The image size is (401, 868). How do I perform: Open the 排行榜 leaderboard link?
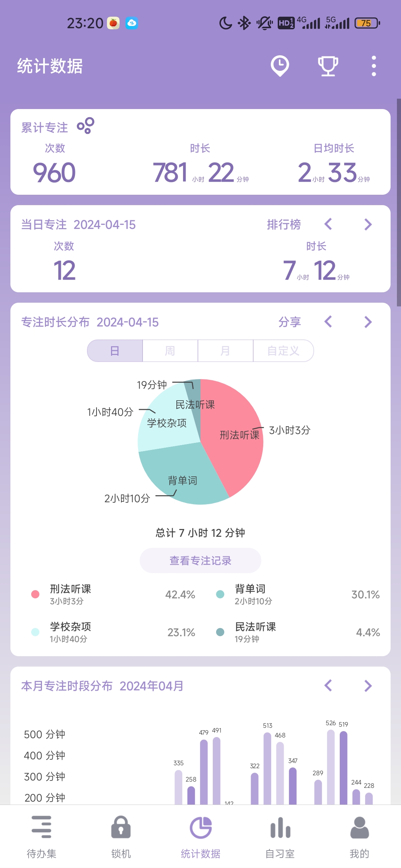[284, 224]
